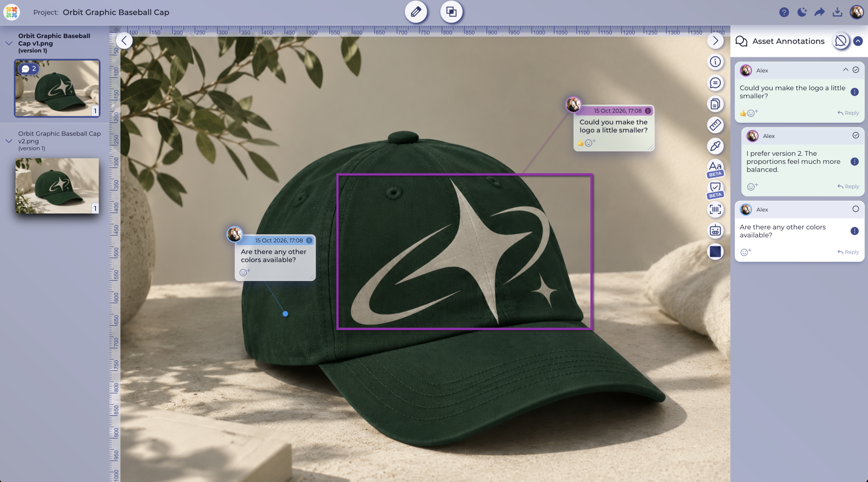This screenshot has width=868, height=482.
Task: Open options on canvas other colors annotation
Action: [309, 240]
